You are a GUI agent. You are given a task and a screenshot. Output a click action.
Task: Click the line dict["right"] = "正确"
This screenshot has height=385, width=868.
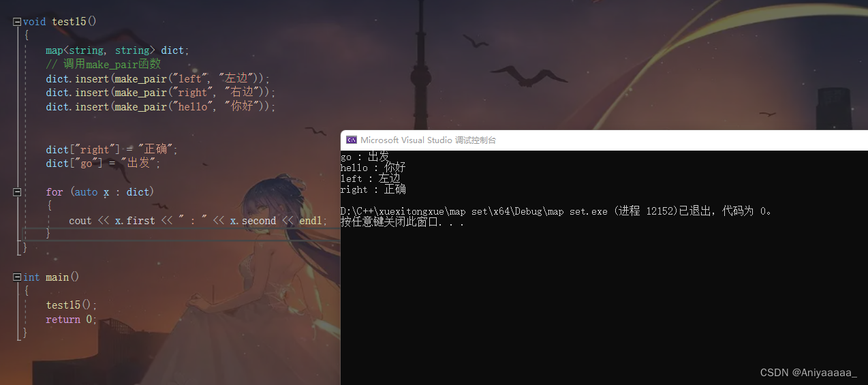(x=112, y=149)
